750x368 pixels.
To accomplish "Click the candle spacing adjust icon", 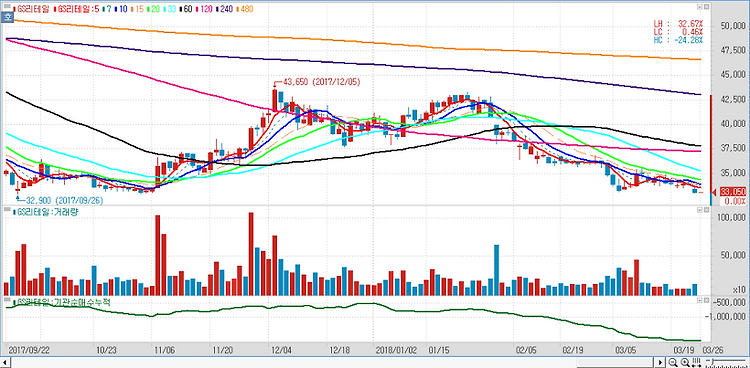I will point(696,362).
